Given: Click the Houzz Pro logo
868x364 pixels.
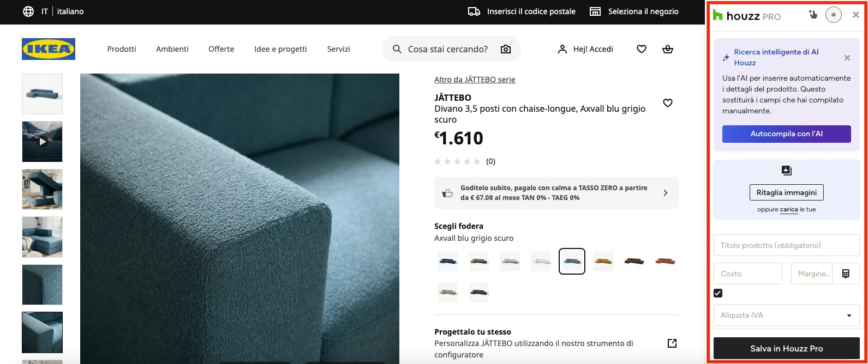Looking at the screenshot, I should 747,16.
